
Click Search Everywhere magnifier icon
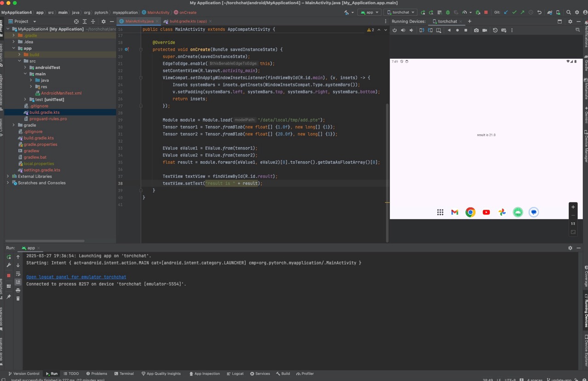568,12
